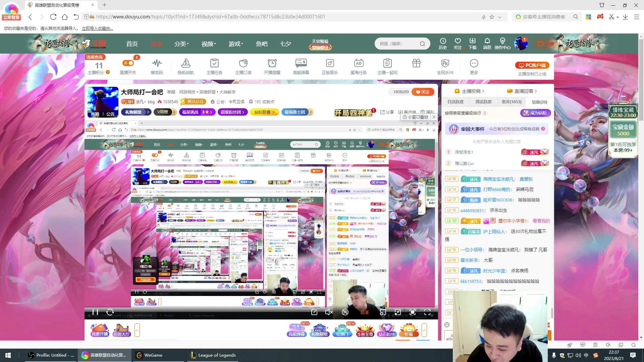This screenshot has height=362, width=644.
Task: Expand 更多 more options icon
Action: (474, 66)
